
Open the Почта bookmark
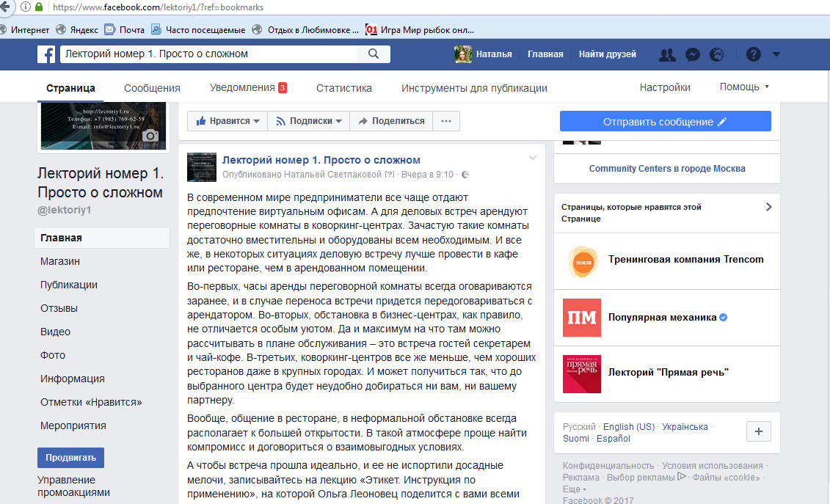125,29
